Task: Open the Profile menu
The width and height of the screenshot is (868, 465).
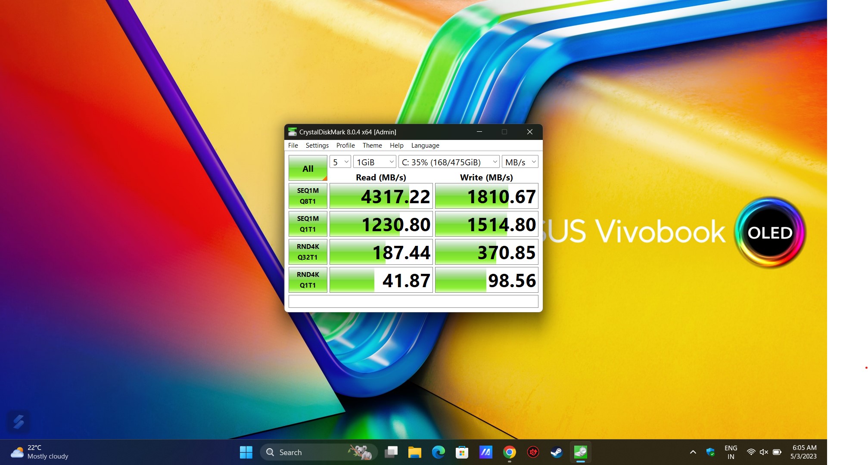Action: pyautogui.click(x=345, y=146)
